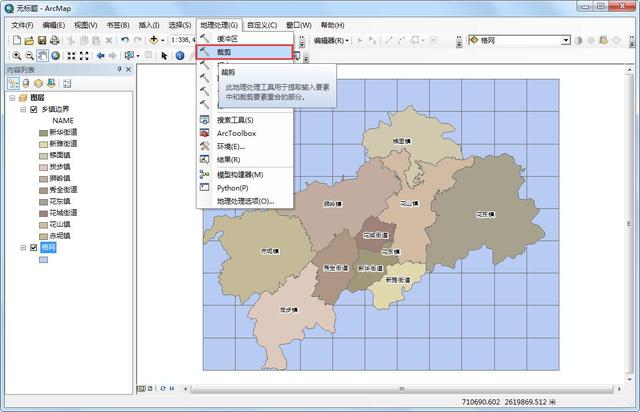Click the Add Data plus icon

point(154,40)
